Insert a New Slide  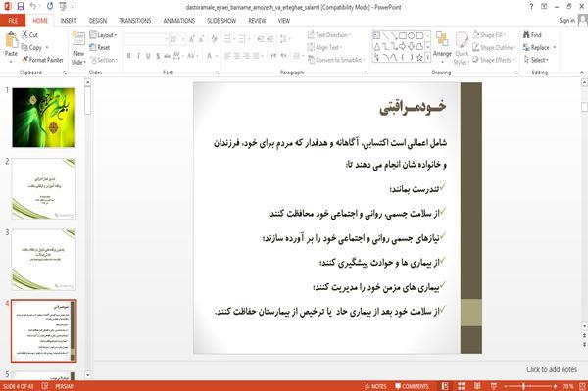pyautogui.click(x=78, y=49)
